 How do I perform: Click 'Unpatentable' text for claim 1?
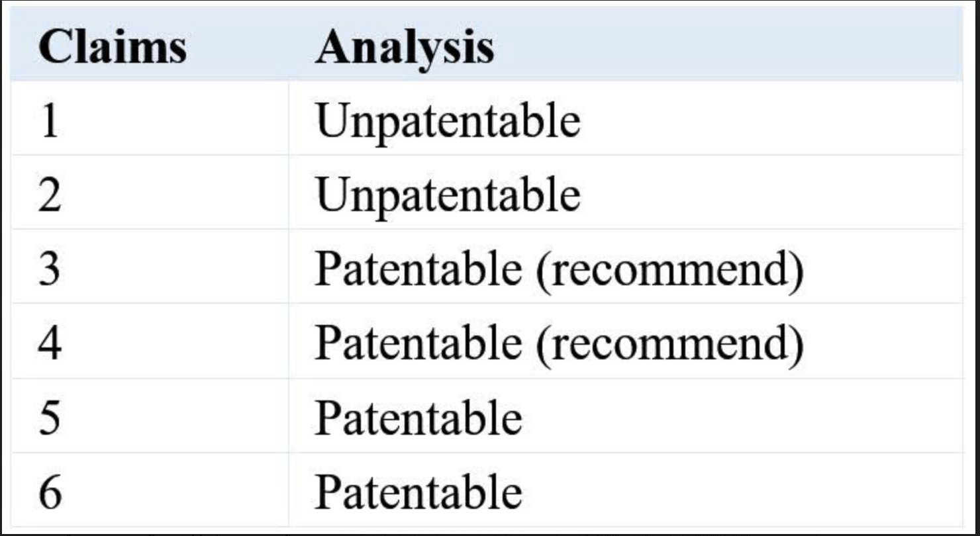pyautogui.click(x=448, y=121)
